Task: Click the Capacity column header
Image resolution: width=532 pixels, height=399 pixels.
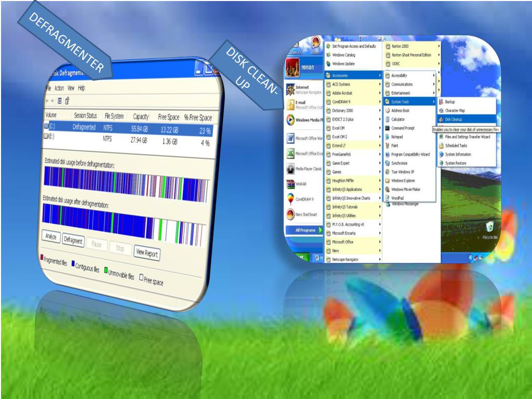Action: click(140, 117)
